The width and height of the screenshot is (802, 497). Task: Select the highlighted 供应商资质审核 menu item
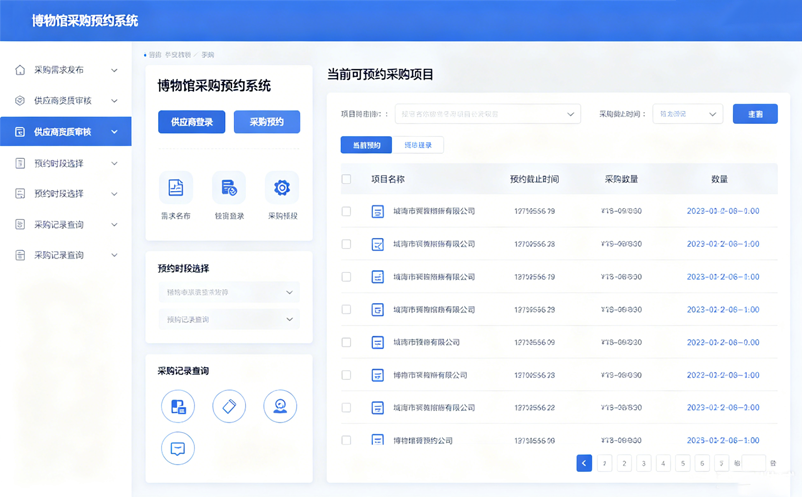coord(65,132)
